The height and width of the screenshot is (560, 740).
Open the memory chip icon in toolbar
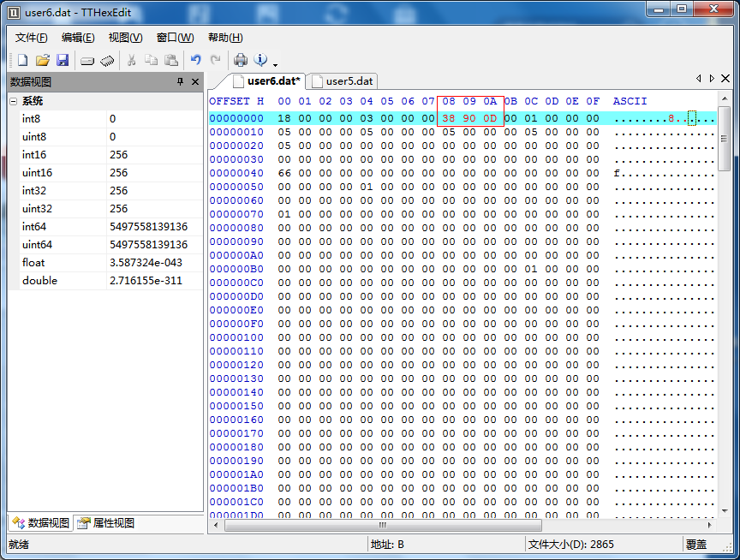click(107, 61)
